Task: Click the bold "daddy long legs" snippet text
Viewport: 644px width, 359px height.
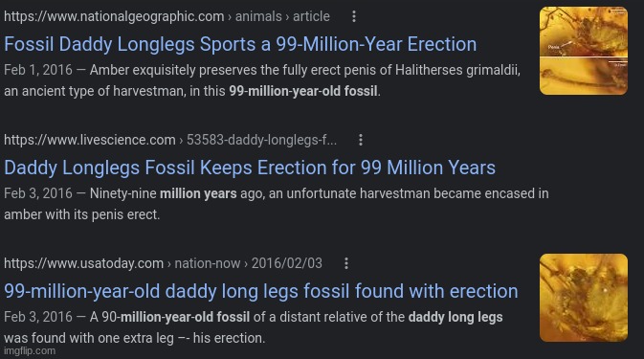Action: 455,317
